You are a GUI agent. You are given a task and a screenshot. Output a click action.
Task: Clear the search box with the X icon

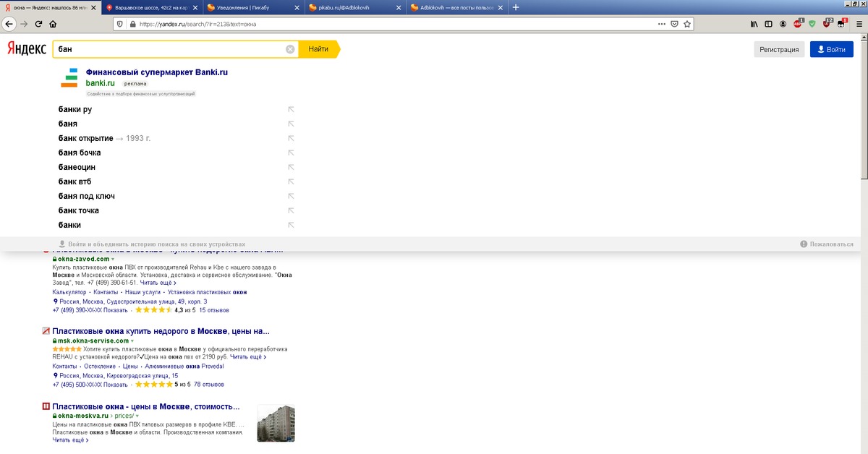click(x=290, y=49)
